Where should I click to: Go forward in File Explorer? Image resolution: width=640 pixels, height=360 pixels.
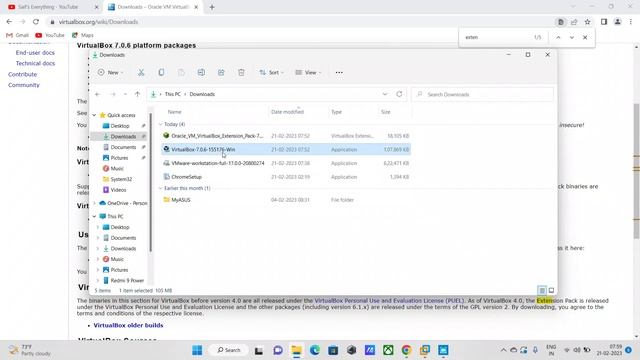tap(113, 94)
